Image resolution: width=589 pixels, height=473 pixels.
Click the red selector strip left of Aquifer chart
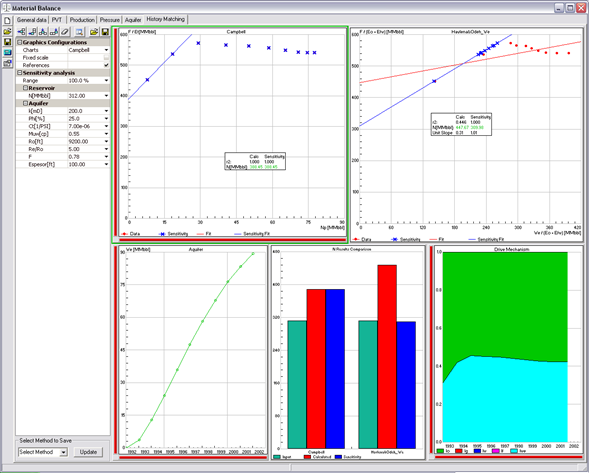115,349
